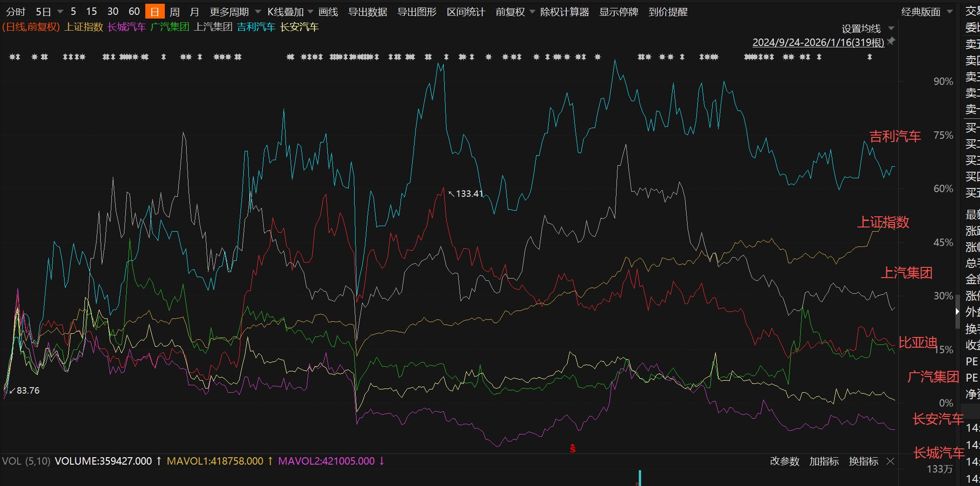Click the 30% axis label

(x=943, y=296)
